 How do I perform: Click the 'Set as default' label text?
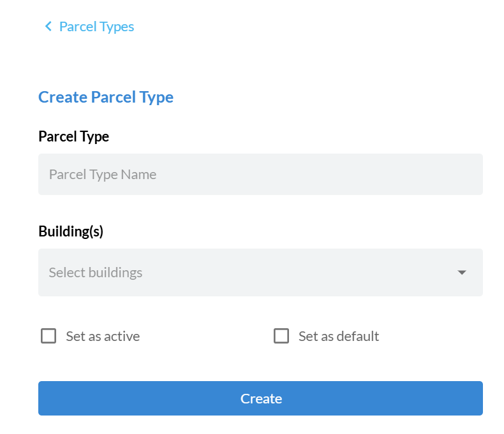339,336
